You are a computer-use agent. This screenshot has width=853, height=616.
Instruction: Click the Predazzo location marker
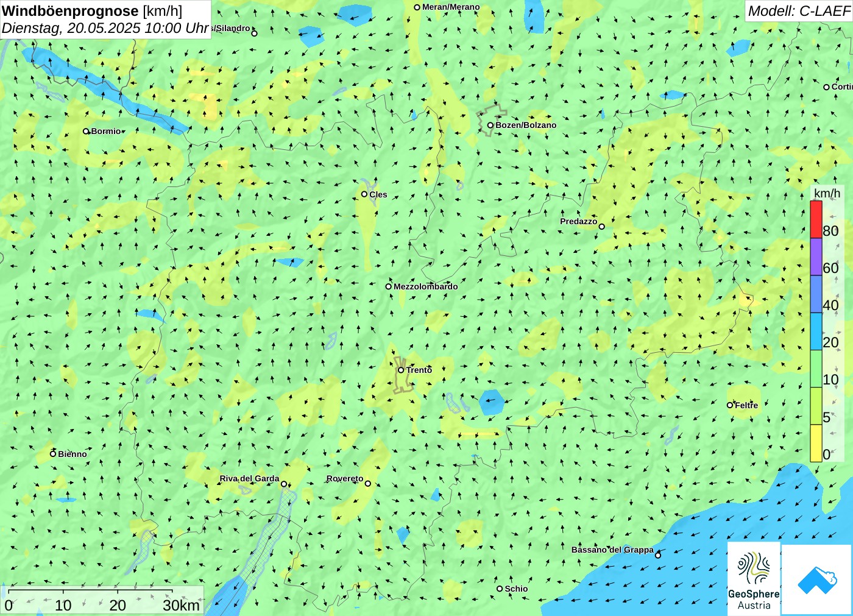(601, 227)
